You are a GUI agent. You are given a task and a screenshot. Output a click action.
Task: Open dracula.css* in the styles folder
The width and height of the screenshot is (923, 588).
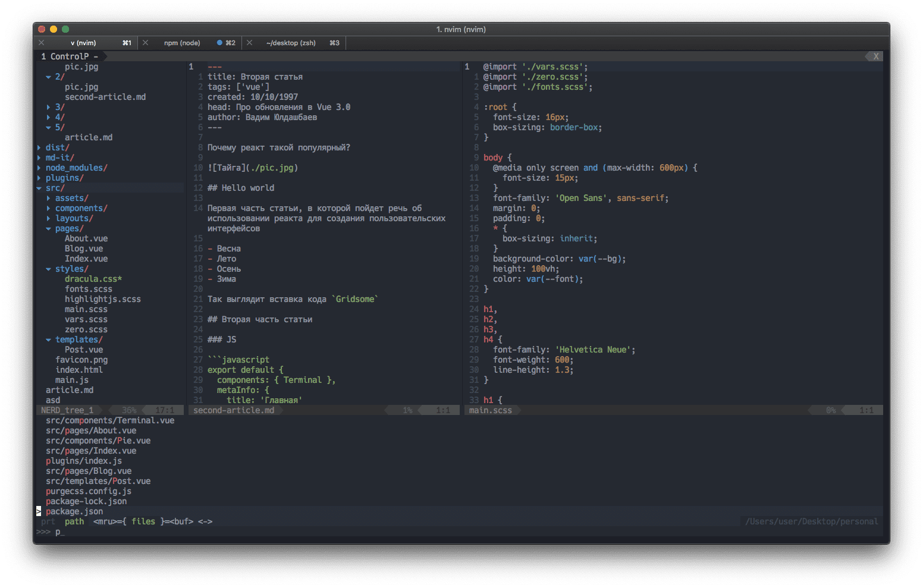[93, 279]
